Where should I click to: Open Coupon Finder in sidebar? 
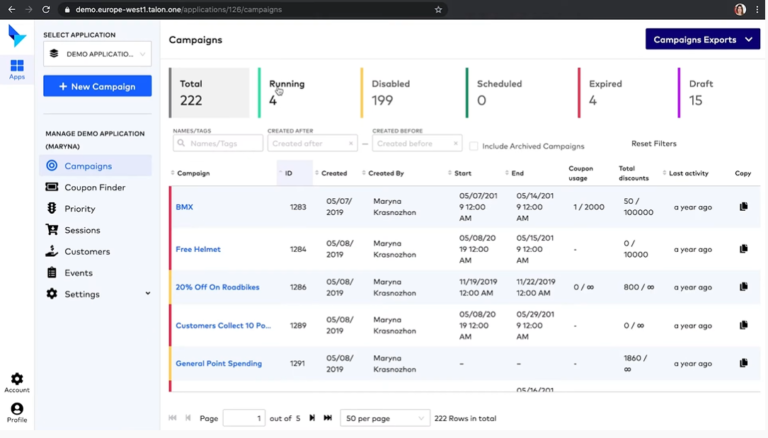[94, 187]
